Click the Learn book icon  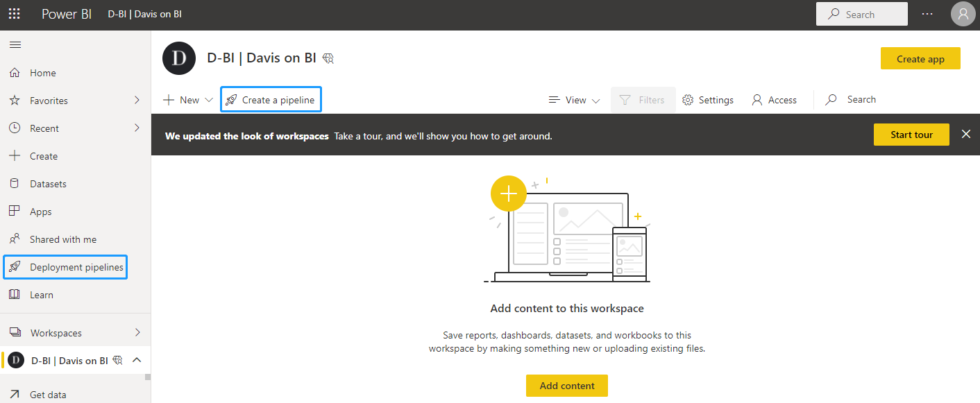[x=15, y=294]
